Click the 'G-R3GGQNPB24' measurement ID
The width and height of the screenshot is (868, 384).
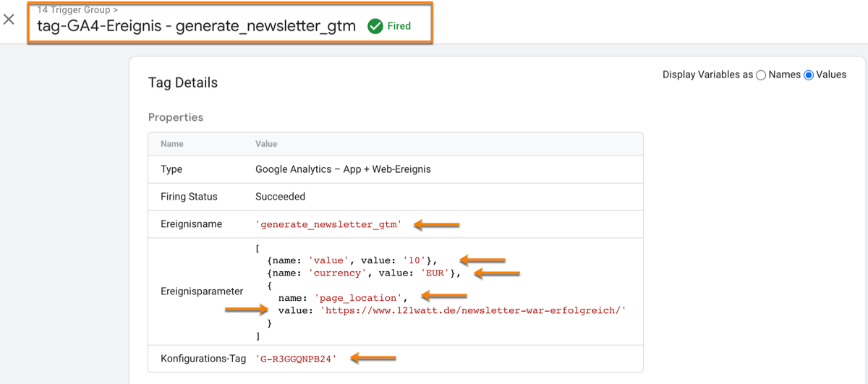coord(297,359)
